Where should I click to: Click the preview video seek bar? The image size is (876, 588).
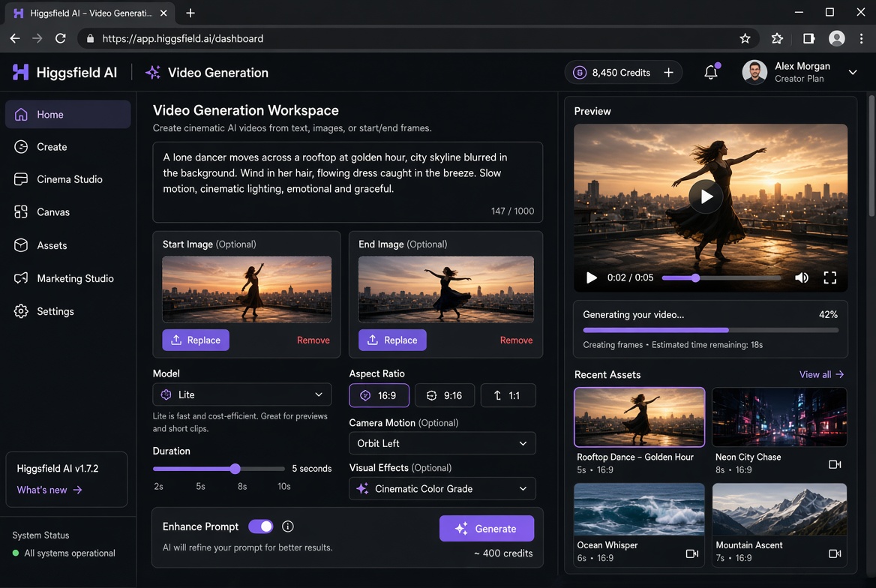point(721,277)
